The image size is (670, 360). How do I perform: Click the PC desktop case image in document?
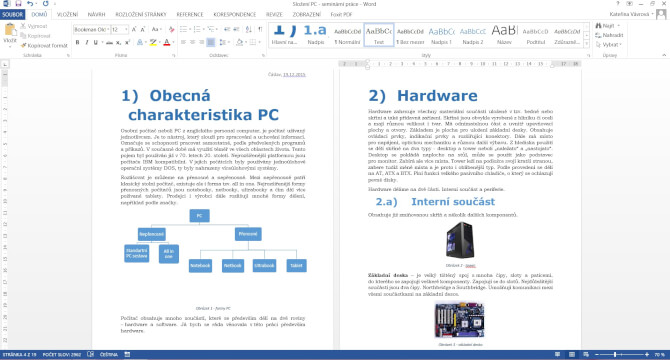[x=460, y=240]
